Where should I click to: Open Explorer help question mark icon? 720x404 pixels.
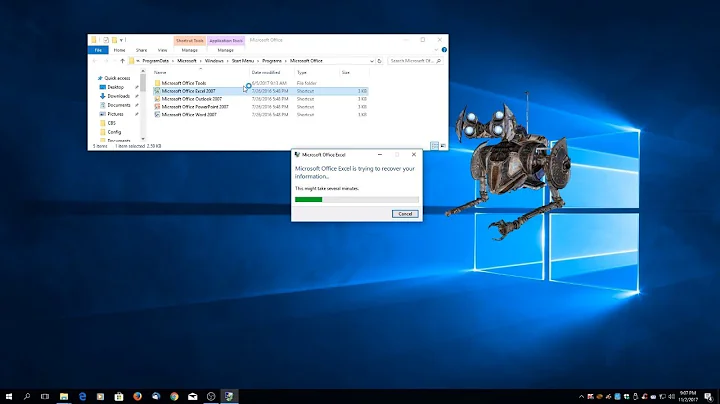tap(444, 50)
